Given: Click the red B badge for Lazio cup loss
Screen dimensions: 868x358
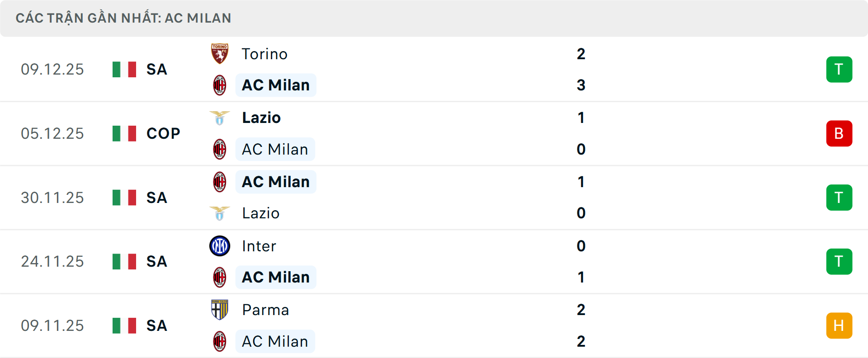Looking at the screenshot, I should click(839, 133).
